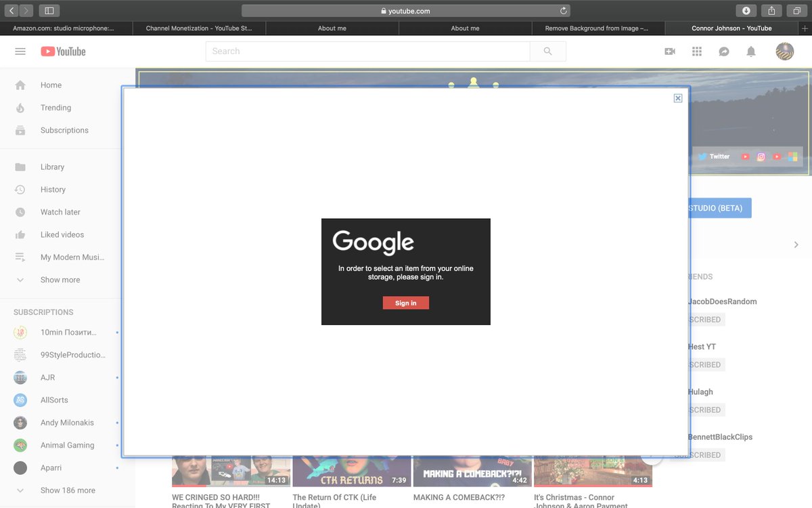Open Liked videos playlist
This screenshot has width=812, height=508.
coord(61,234)
